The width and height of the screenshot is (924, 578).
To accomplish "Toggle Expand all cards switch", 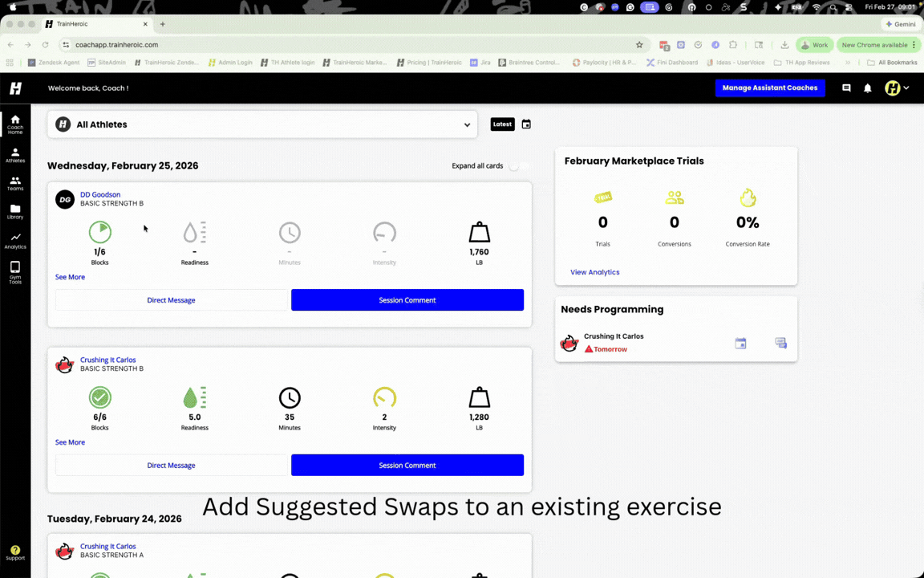I will [x=520, y=166].
